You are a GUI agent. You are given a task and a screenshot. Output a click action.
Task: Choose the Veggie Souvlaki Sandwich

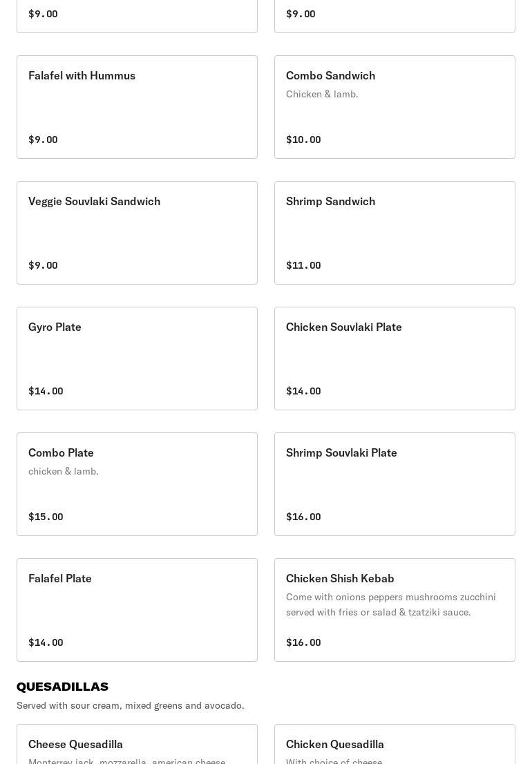pos(137,233)
